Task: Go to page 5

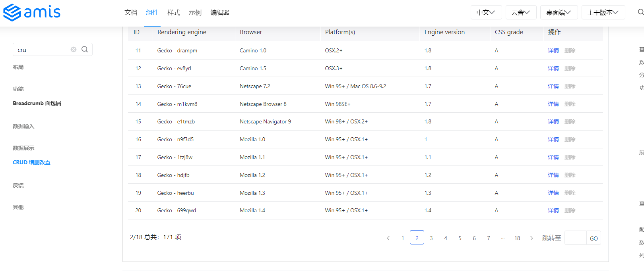Action: point(460,238)
